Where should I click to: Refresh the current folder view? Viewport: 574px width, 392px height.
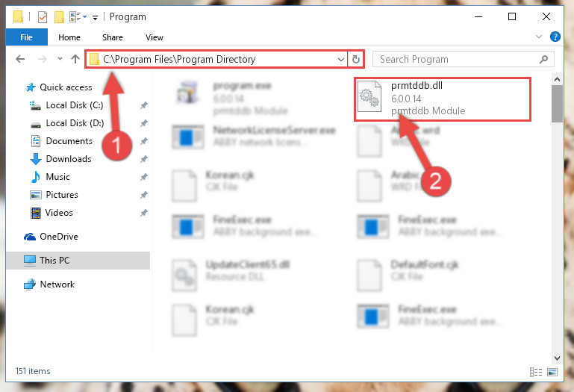356,59
